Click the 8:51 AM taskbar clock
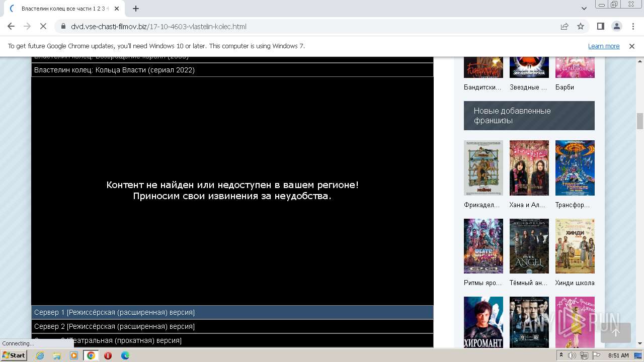Screen dimensions: 644x362 [618, 355]
